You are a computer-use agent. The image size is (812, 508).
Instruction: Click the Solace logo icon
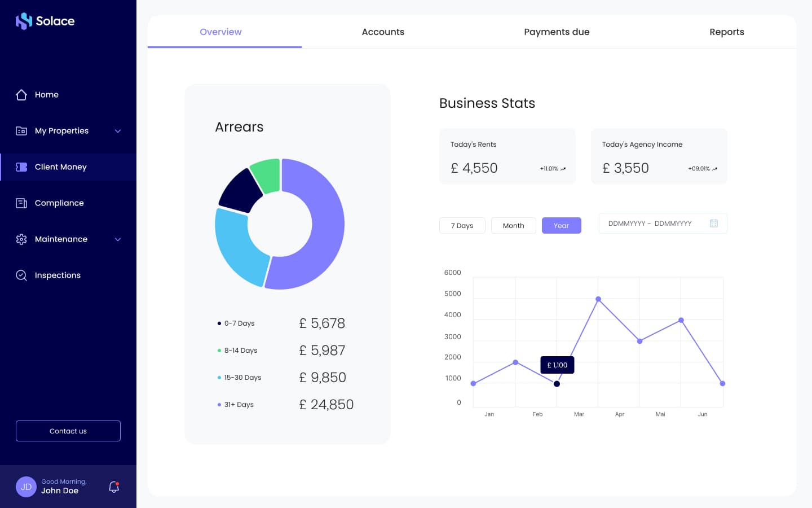pos(24,21)
